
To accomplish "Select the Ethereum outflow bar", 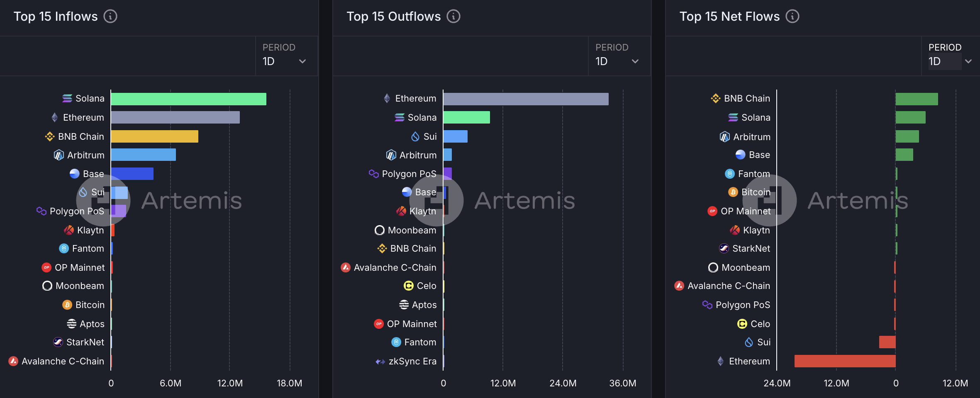I will (526, 99).
